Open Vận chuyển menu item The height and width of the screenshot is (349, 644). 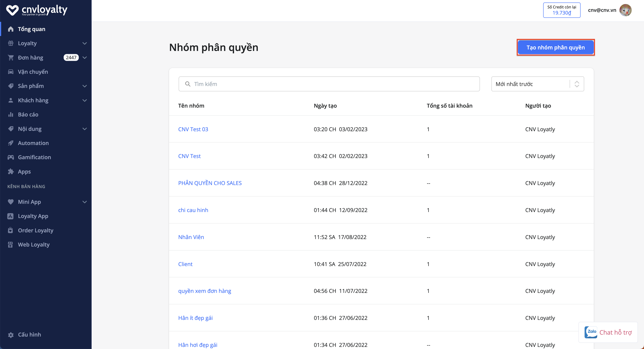(33, 72)
